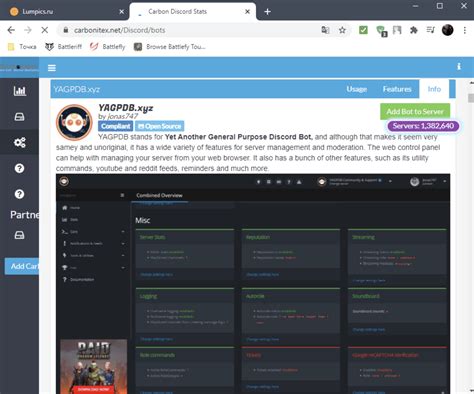The image size is (474, 394).
Task: Click the drive icon below Partners
Action: point(19,235)
